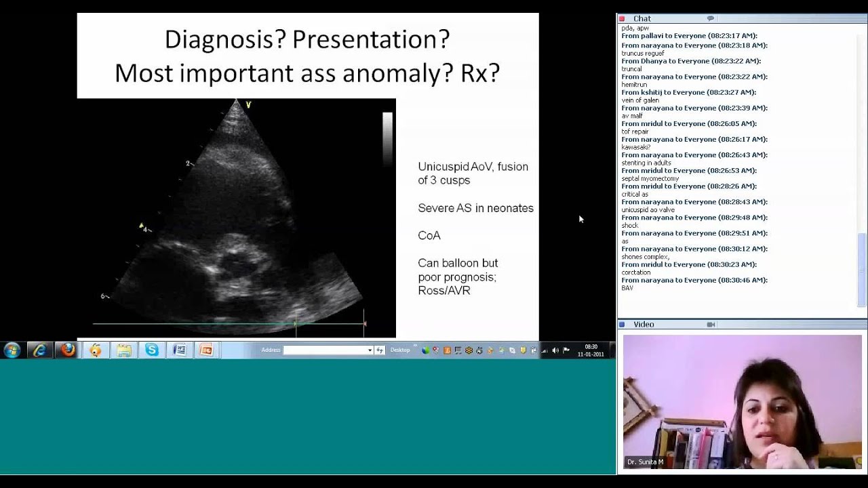
Task: Click the Video panel camera icon
Action: tap(711, 325)
